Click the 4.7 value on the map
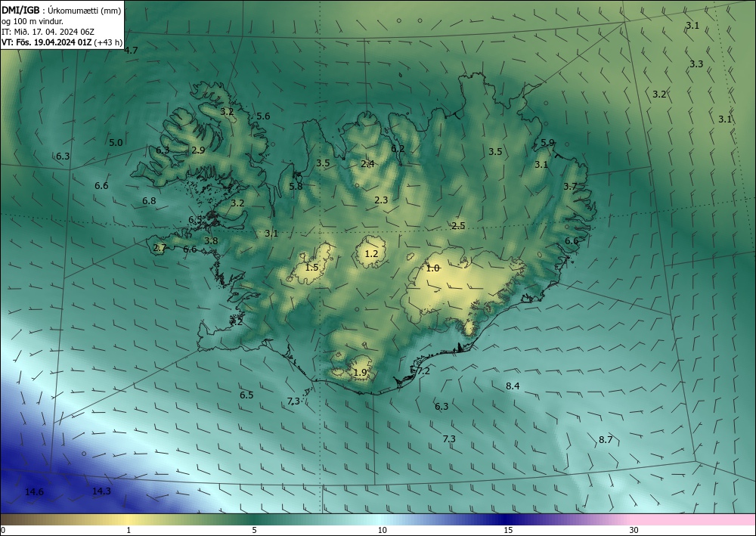The image size is (756, 536). coord(131,50)
